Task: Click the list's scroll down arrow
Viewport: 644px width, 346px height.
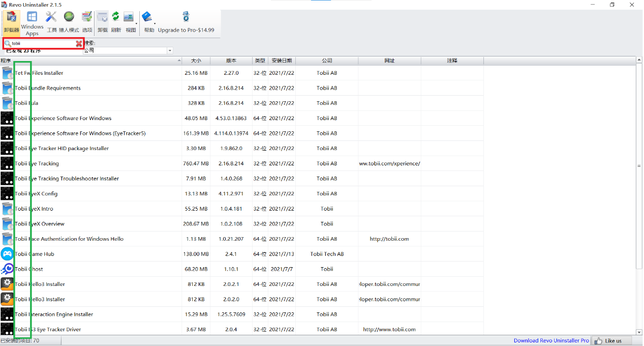Action: pyautogui.click(x=639, y=332)
